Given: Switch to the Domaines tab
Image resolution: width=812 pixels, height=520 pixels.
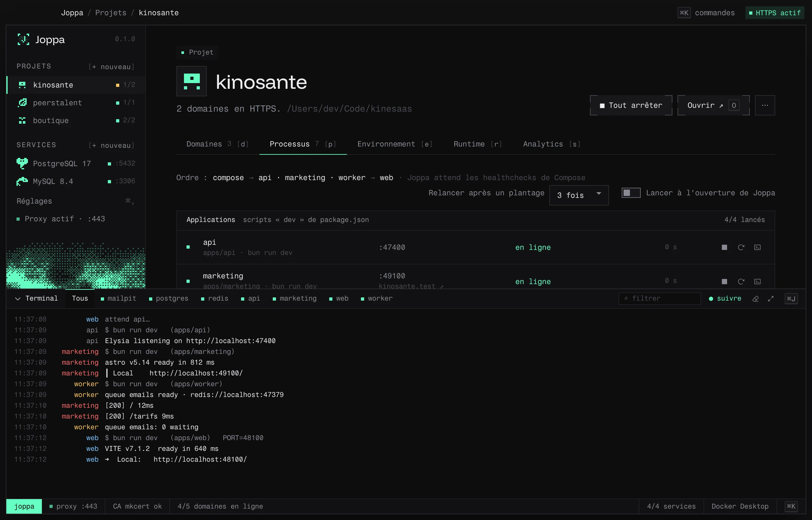Looking at the screenshot, I should (218, 144).
